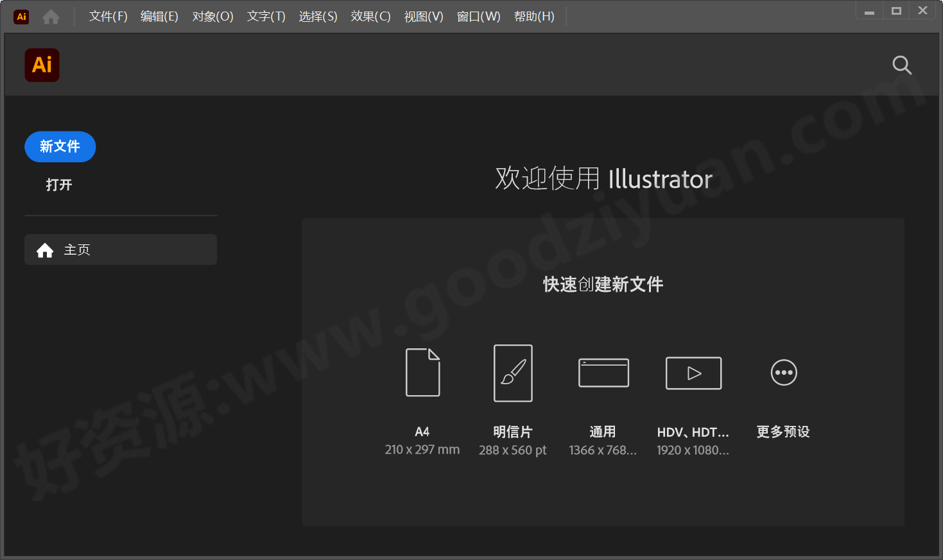
Task: Select the 明信片 postcard preset icon
Action: click(x=513, y=373)
